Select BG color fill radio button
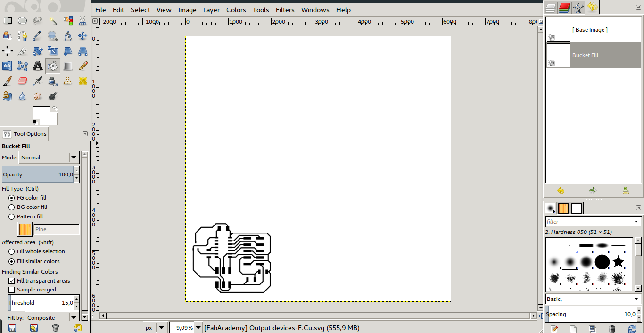This screenshot has height=333, width=644. [11, 207]
